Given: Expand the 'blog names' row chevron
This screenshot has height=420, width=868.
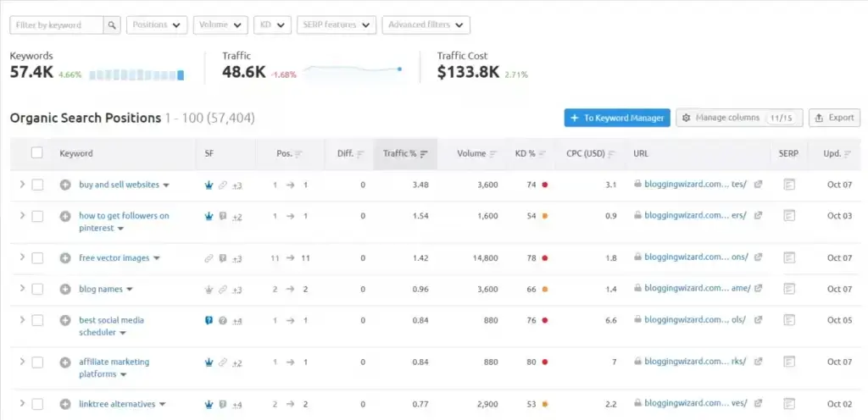Looking at the screenshot, I should pos(22,288).
